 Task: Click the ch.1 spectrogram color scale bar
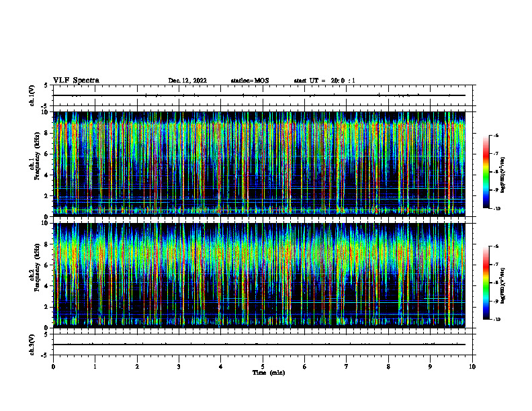click(486, 172)
